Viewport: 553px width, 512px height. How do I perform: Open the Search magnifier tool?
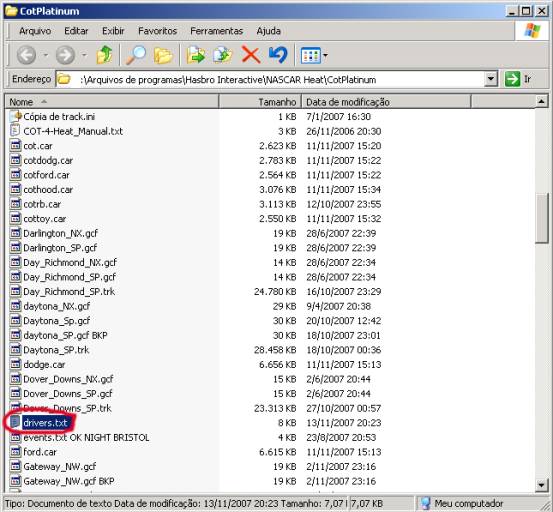coord(136,55)
